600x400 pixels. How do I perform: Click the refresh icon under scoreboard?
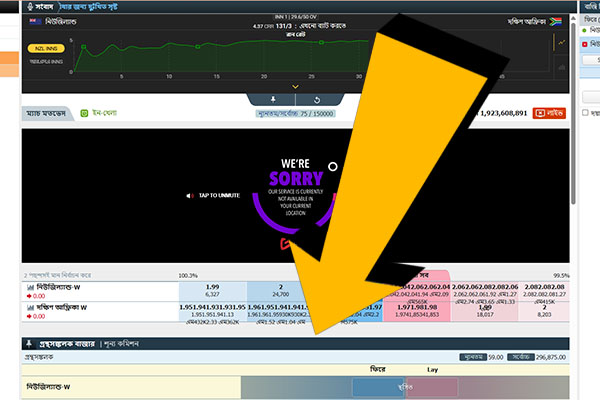point(316,100)
